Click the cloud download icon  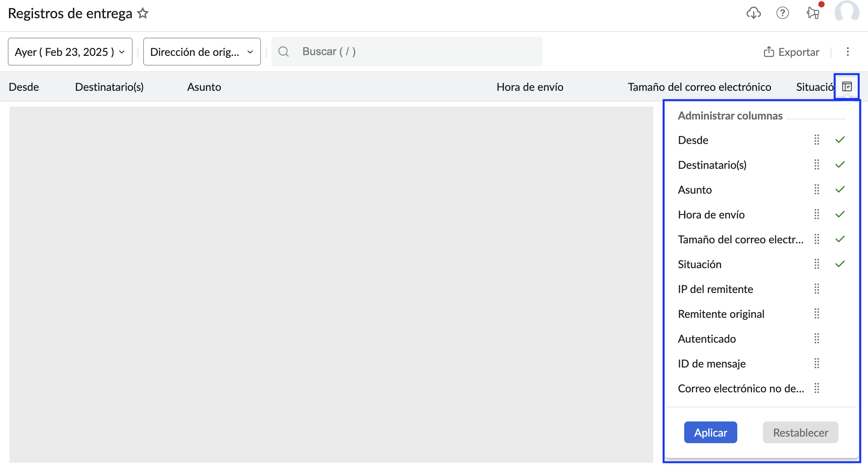(753, 13)
